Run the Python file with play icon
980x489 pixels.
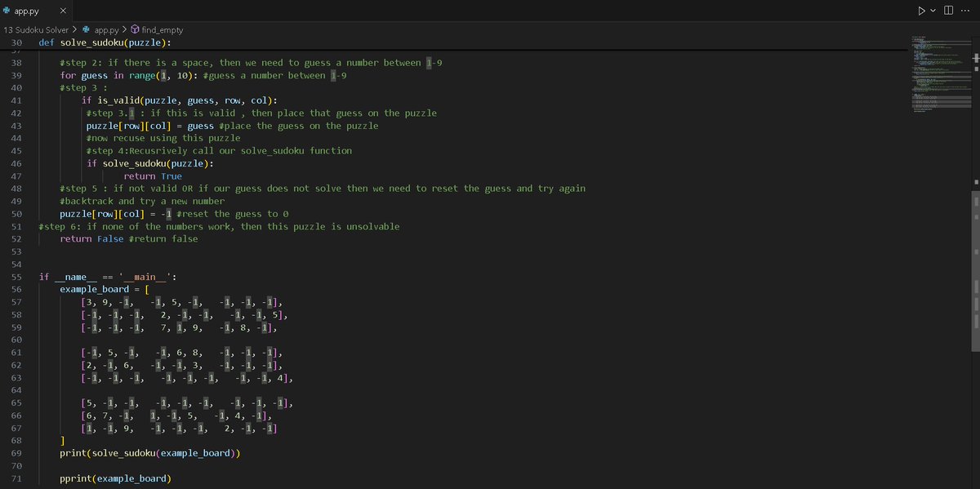pyautogui.click(x=921, y=11)
